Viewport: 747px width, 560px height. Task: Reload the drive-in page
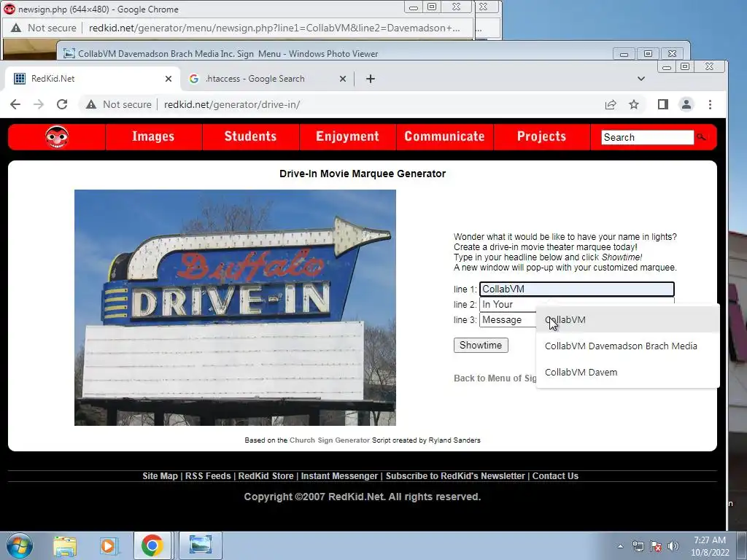62,104
